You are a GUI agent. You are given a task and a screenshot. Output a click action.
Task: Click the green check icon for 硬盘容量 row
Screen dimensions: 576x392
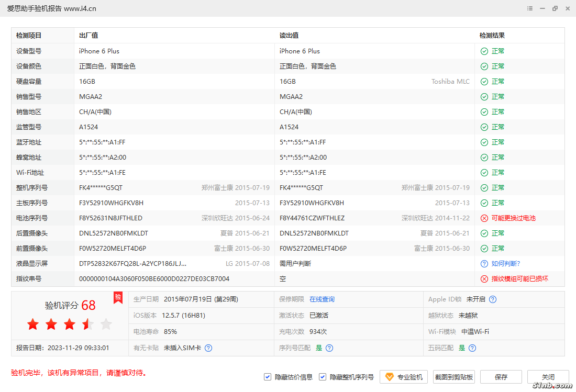484,82
